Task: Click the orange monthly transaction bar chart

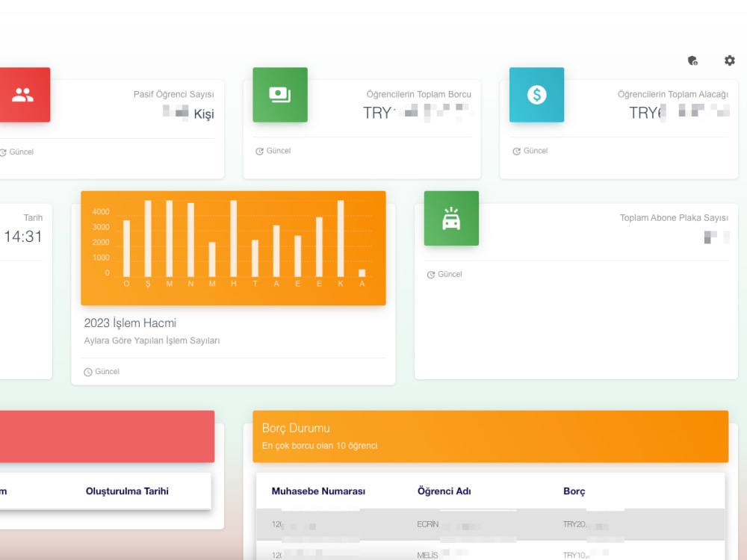Action: pyautogui.click(x=233, y=248)
